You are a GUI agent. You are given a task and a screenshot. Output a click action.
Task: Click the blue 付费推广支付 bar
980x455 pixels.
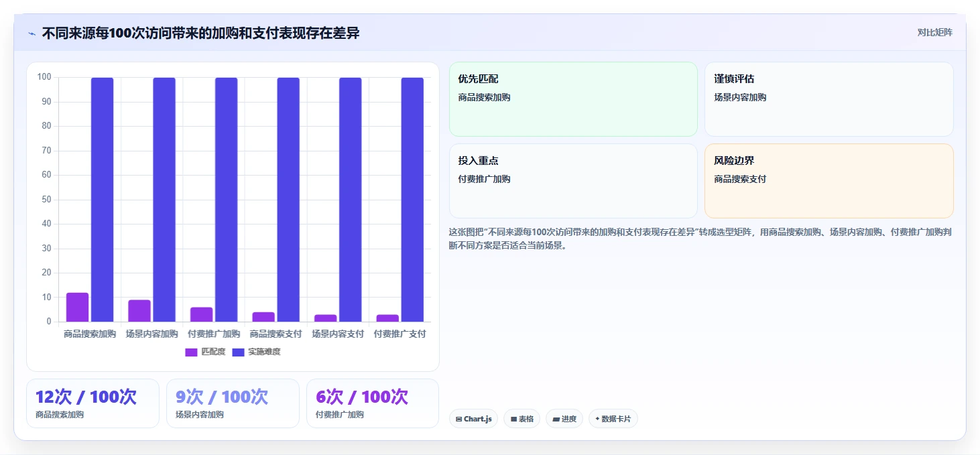412,200
